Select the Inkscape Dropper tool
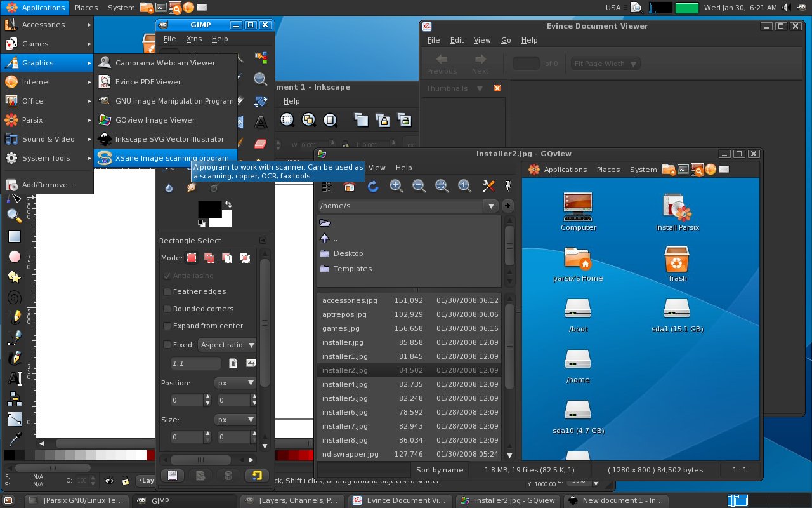Screen dimensions: 812x508 click(14, 439)
